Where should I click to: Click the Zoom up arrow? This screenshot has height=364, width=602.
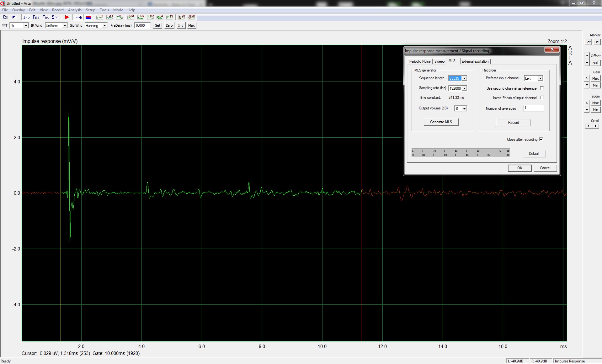tap(587, 103)
